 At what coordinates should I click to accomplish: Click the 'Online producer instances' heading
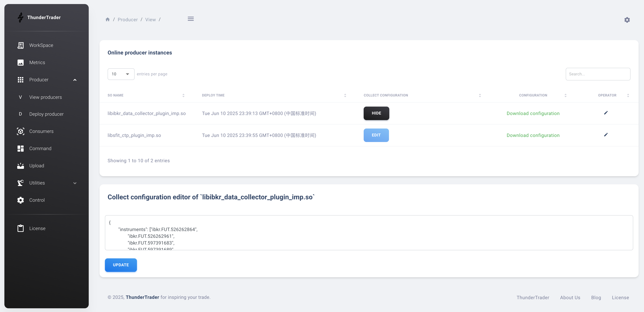pyautogui.click(x=140, y=53)
